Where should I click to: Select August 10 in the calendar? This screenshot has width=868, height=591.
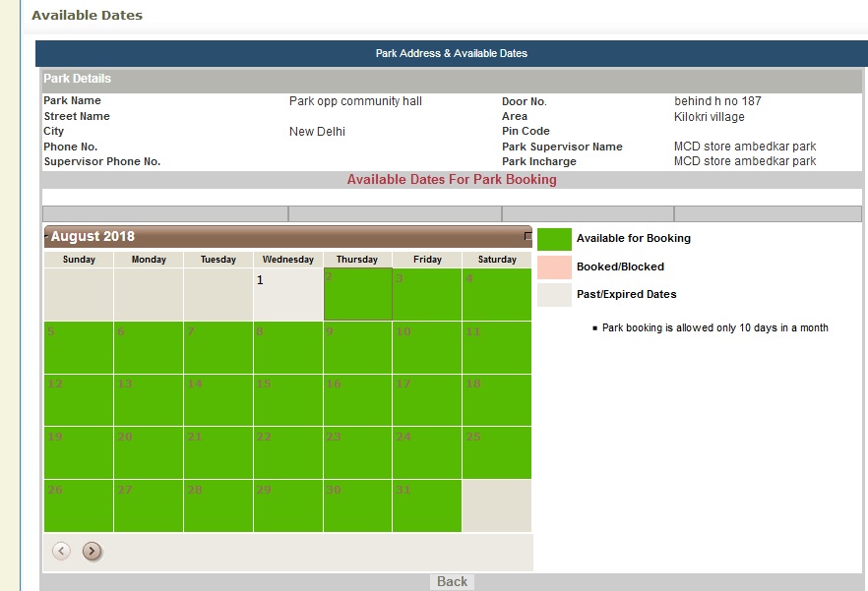point(427,347)
